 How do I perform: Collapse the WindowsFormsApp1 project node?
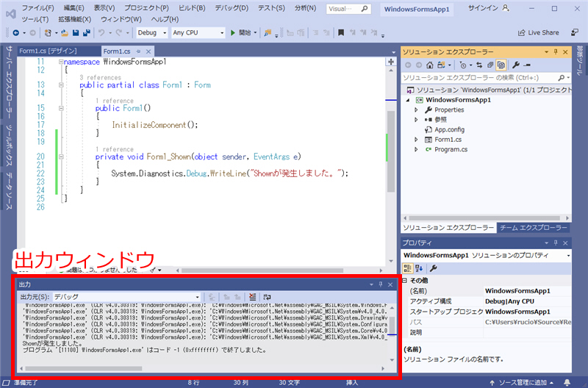pos(408,100)
